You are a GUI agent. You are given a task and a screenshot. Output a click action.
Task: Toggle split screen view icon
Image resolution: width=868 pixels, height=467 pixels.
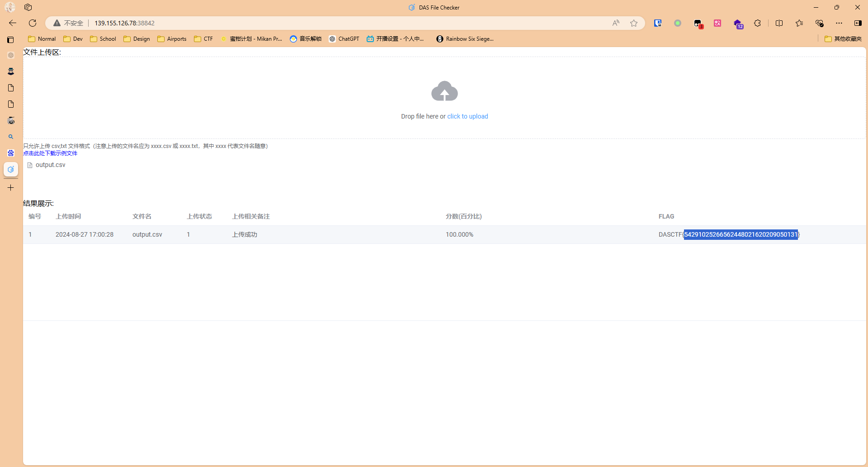pyautogui.click(x=779, y=23)
